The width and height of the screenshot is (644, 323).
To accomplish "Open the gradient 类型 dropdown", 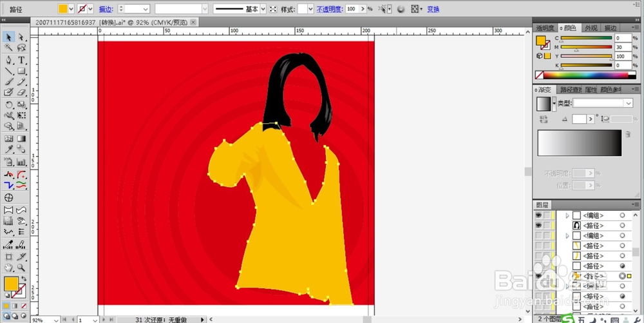I will pyautogui.click(x=629, y=103).
